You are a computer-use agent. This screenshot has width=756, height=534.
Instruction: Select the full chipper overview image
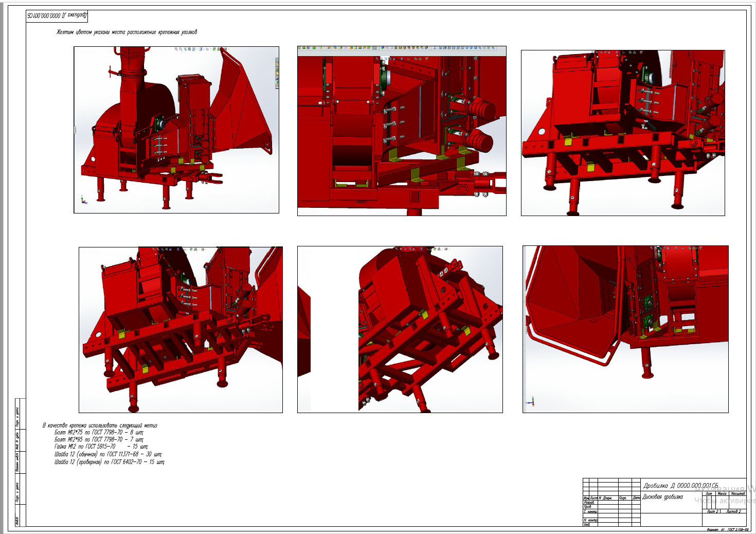176,130
